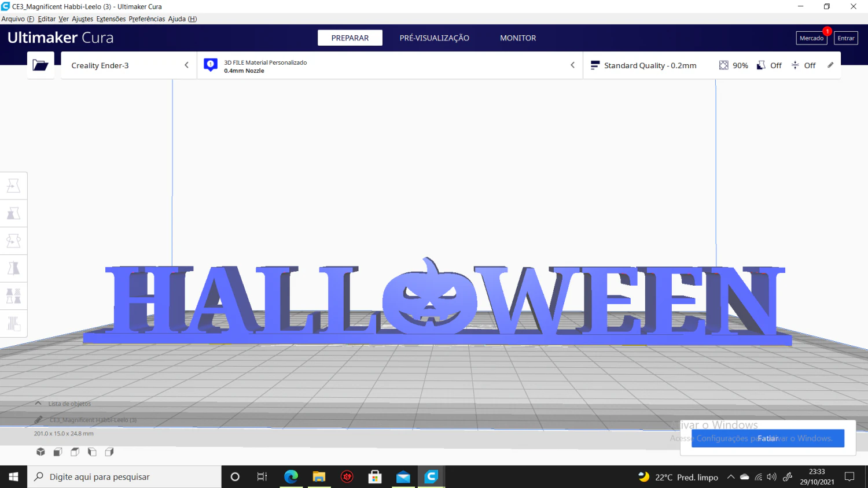
Task: Switch to the PREPARAR stage tab
Action: [x=350, y=38]
